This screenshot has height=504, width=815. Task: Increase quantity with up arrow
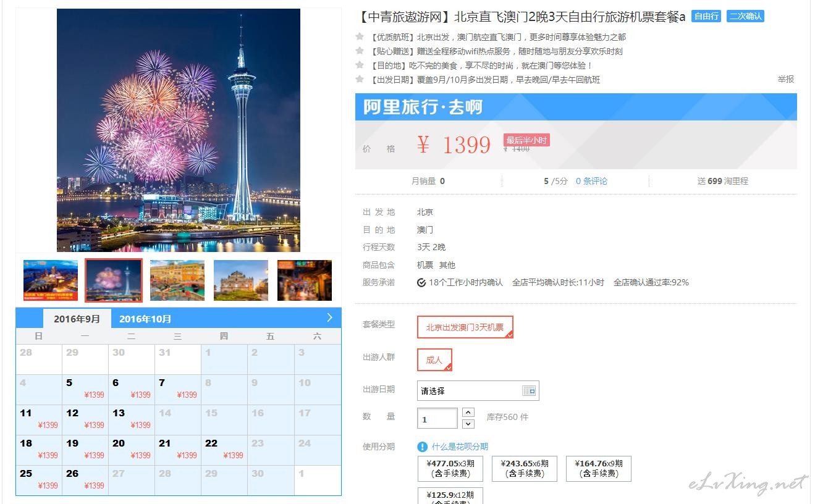click(468, 412)
